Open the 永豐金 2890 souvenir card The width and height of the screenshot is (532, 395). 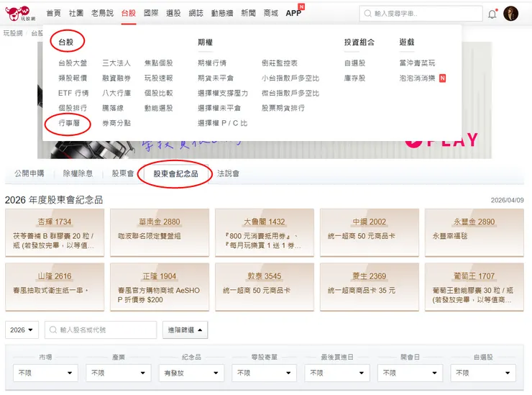pos(474,232)
